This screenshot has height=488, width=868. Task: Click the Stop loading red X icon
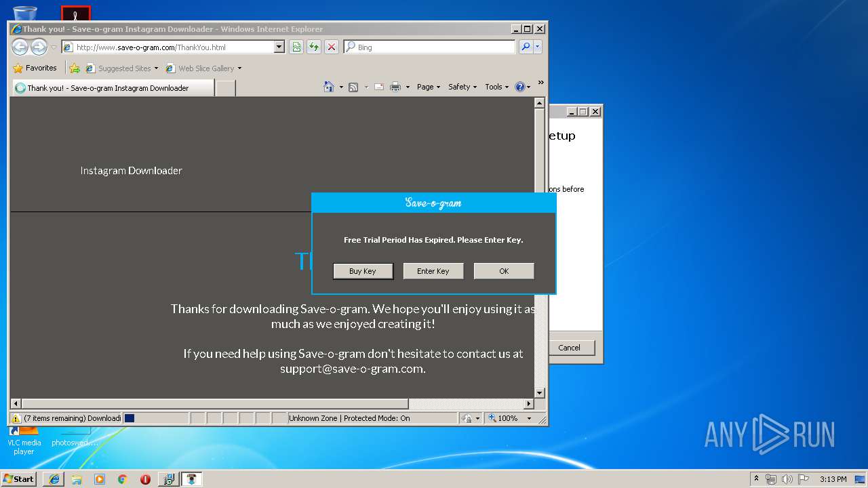pyautogui.click(x=331, y=47)
